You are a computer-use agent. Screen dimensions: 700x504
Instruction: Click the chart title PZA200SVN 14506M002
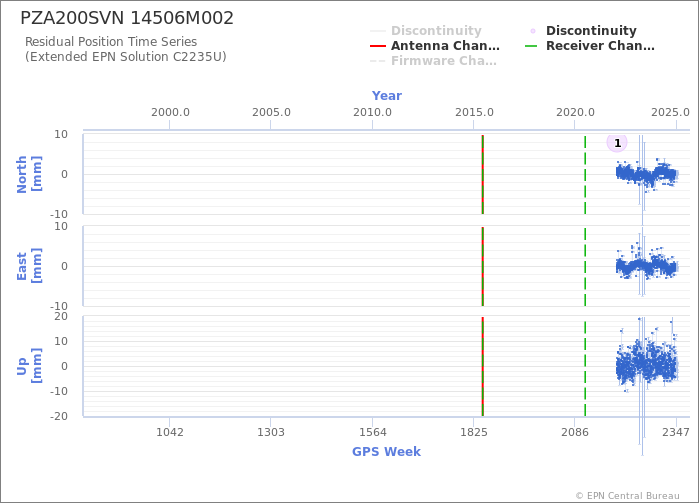(127, 18)
